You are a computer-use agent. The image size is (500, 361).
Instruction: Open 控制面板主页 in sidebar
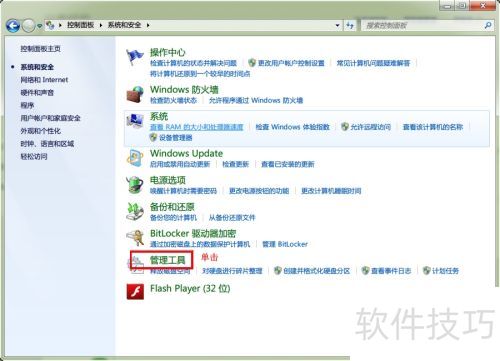41,49
